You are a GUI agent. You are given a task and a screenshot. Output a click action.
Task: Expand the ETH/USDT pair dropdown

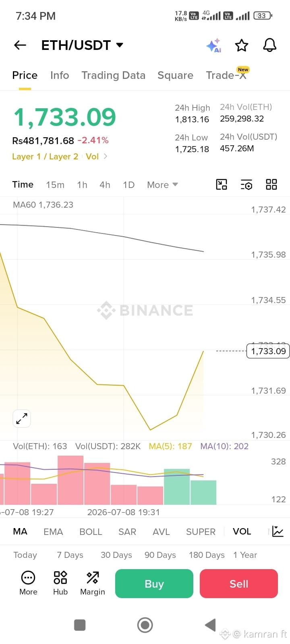click(120, 45)
